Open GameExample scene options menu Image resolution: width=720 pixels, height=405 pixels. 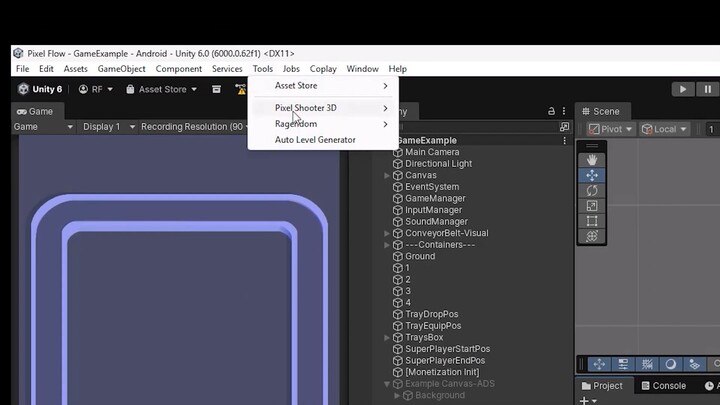[564, 141]
